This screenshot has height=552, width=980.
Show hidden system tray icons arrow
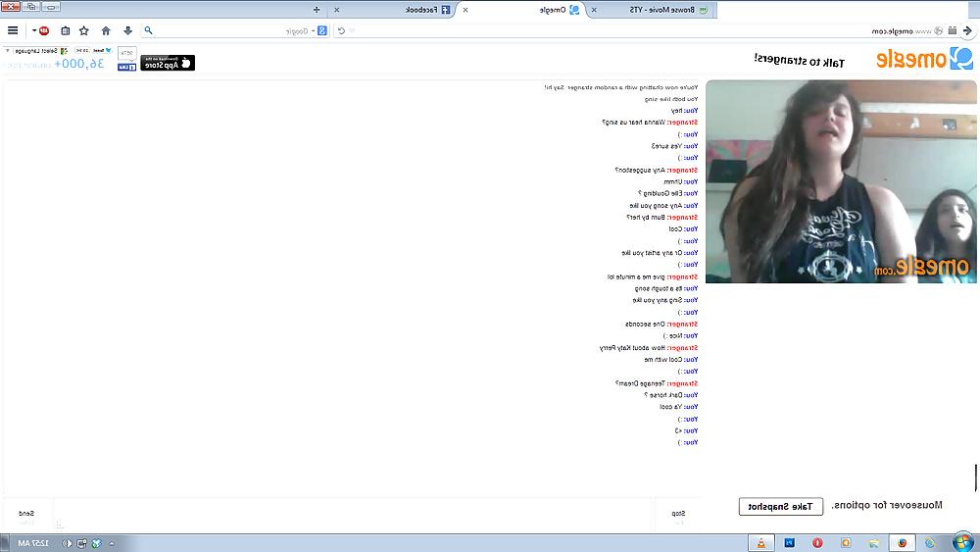[x=112, y=543]
